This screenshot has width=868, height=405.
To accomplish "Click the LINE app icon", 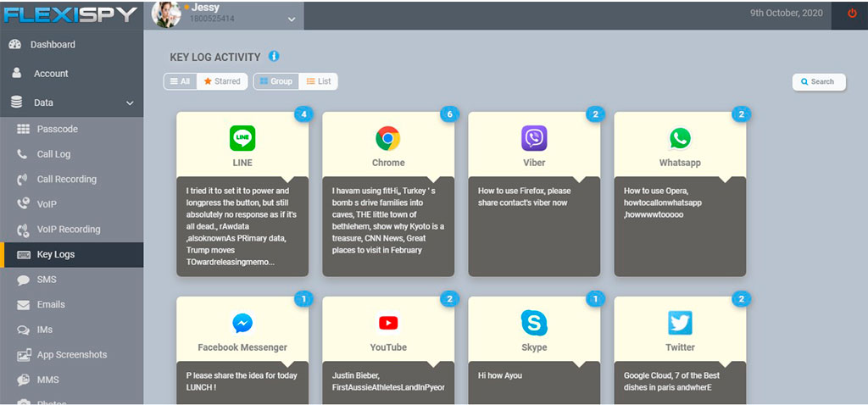I will [x=242, y=138].
